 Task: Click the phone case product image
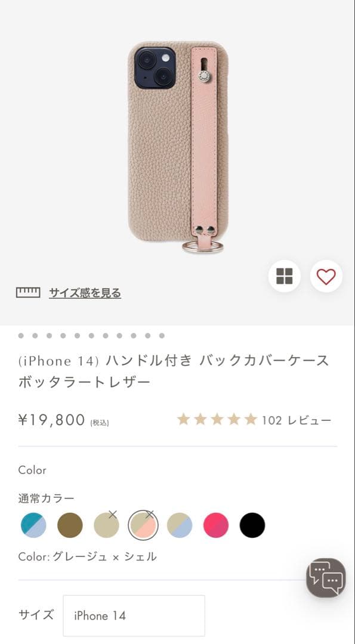[x=178, y=146]
